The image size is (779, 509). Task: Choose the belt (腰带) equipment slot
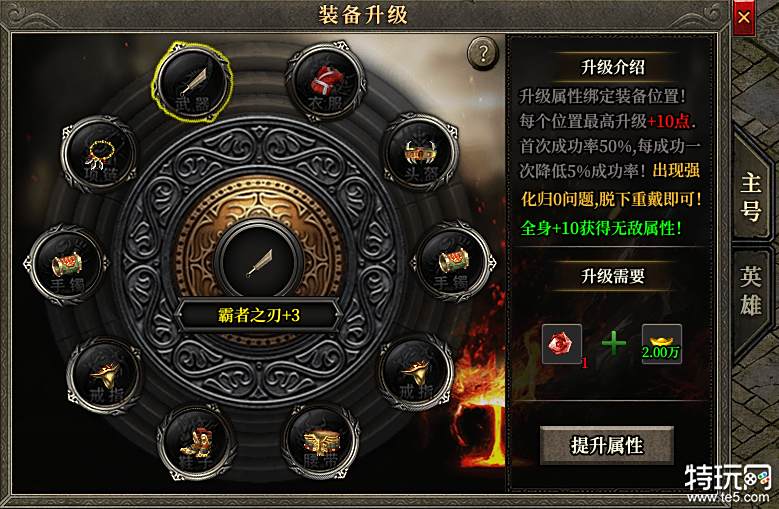321,441
